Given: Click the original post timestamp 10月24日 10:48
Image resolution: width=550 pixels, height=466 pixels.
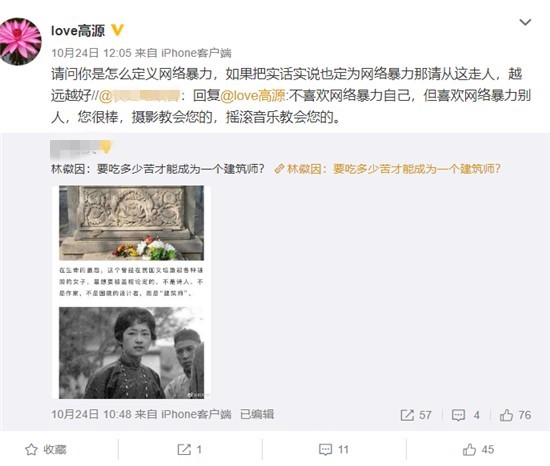Looking at the screenshot, I should pyautogui.click(x=91, y=414).
